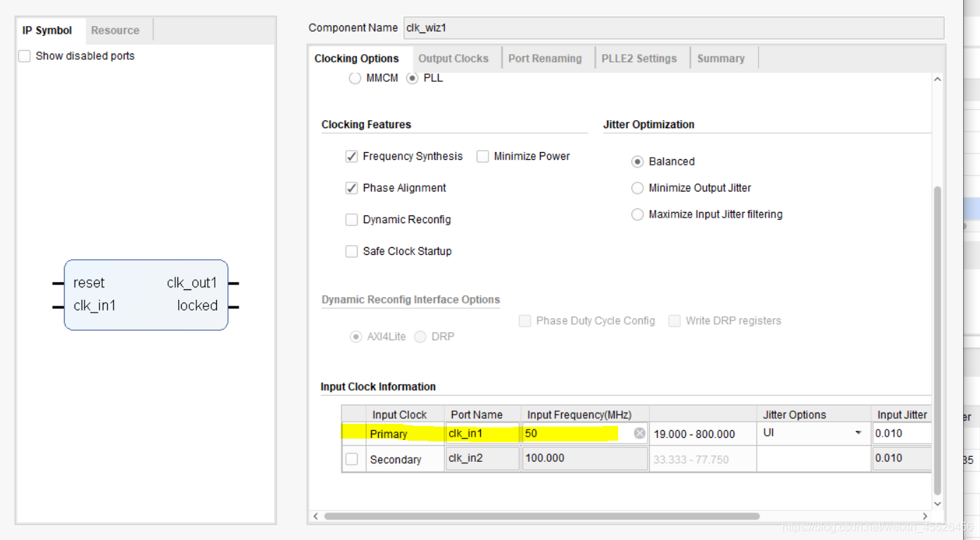Click the Port Name column header
The width and height of the screenshot is (980, 540).
click(x=482, y=415)
